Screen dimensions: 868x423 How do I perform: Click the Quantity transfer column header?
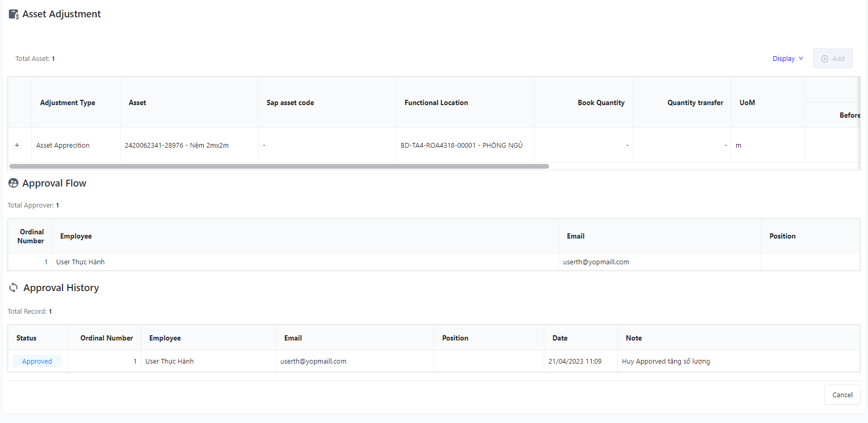(x=695, y=103)
